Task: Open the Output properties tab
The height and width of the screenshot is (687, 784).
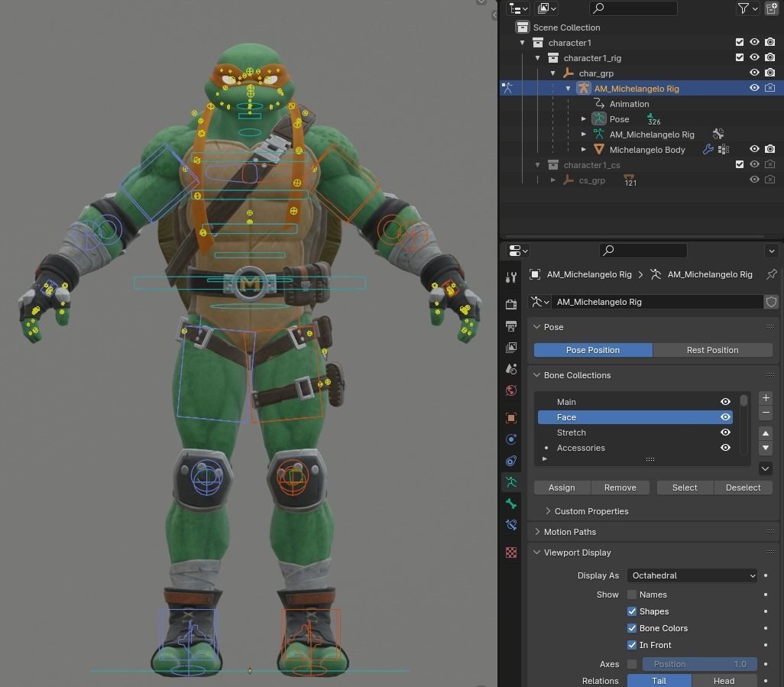Action: click(x=511, y=326)
